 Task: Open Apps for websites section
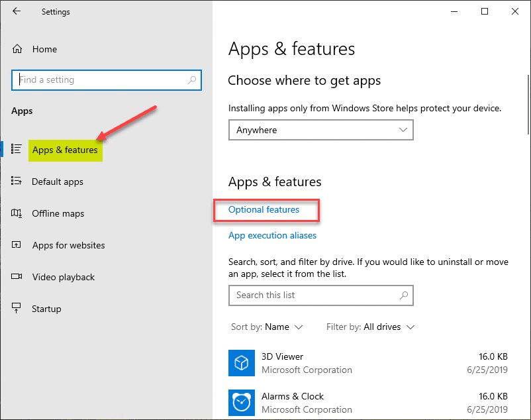coord(68,245)
